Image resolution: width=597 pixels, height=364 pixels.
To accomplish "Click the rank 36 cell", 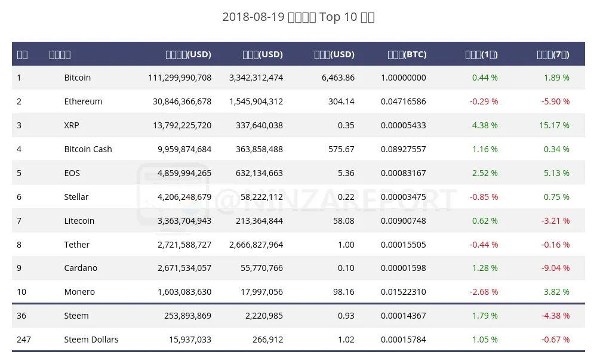I will [21, 316].
